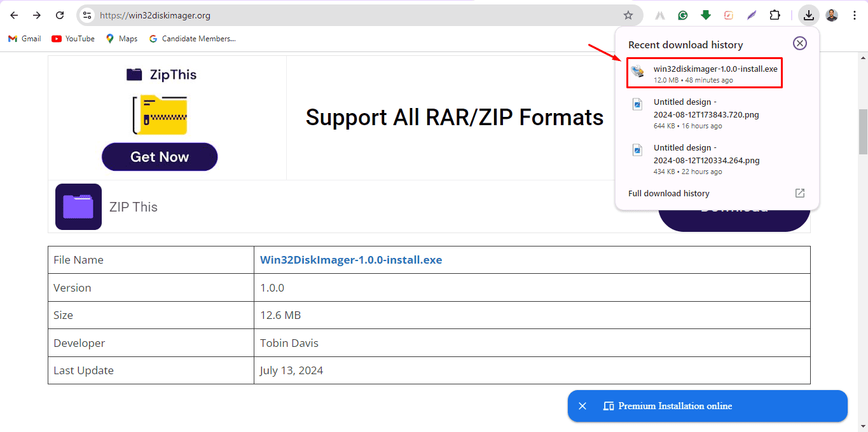The height and width of the screenshot is (432, 868).
Task: Open the Candidate Members bookmark
Action: click(x=192, y=39)
